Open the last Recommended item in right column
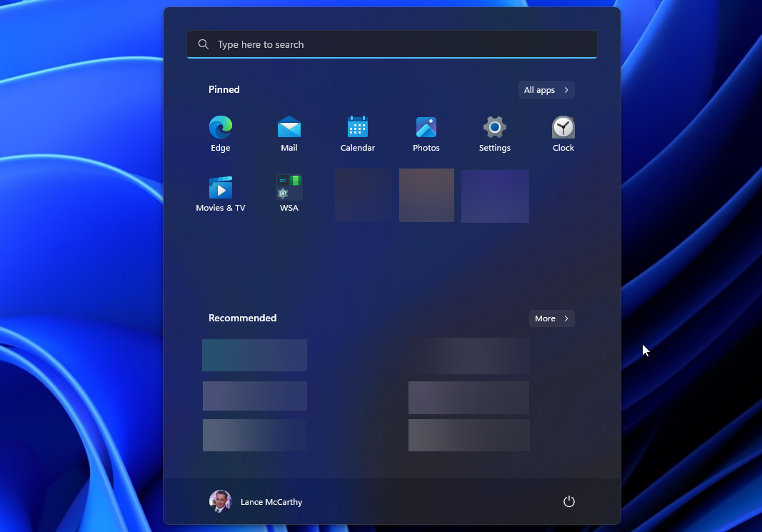The height and width of the screenshot is (532, 762). coord(469,435)
